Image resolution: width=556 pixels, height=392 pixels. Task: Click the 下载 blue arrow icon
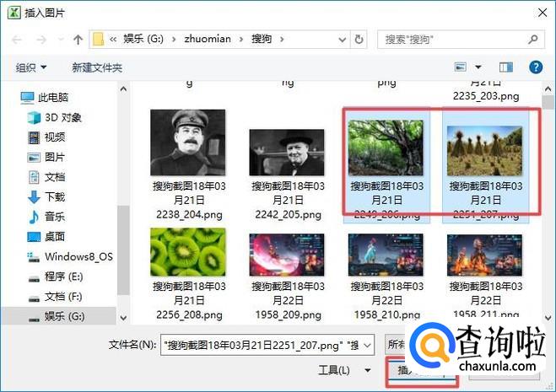pos(34,197)
